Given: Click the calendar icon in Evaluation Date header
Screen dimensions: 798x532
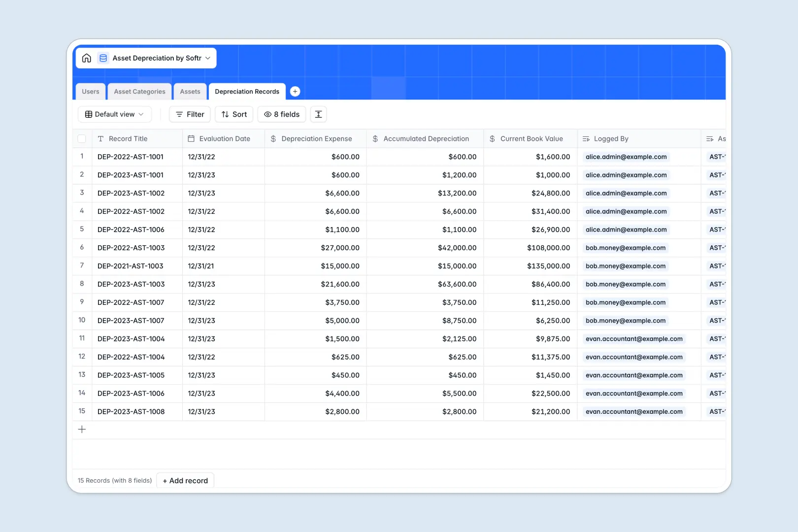Looking at the screenshot, I should click(x=191, y=139).
